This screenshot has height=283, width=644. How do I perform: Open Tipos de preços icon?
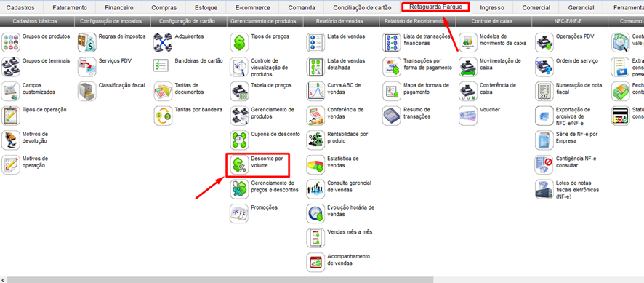click(x=239, y=43)
